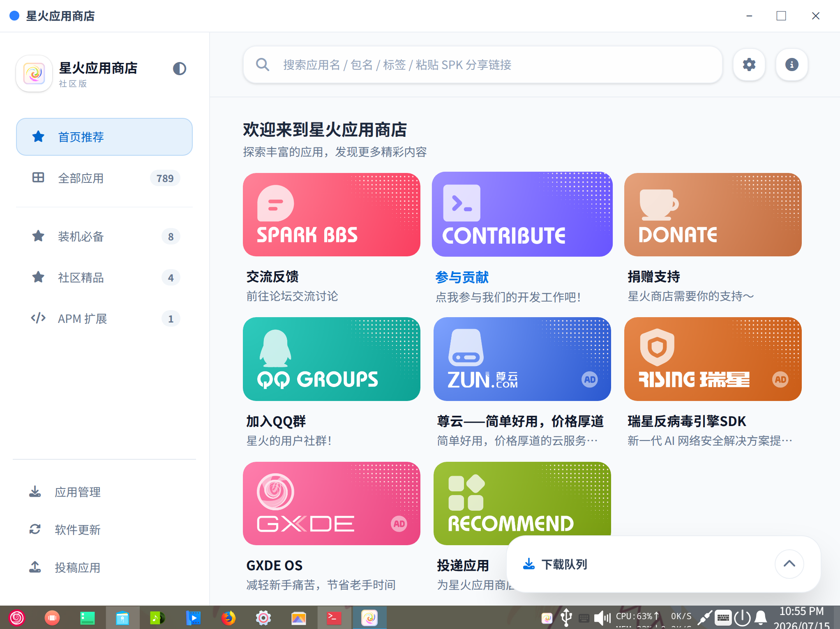Open the about info icon

pyautogui.click(x=792, y=65)
